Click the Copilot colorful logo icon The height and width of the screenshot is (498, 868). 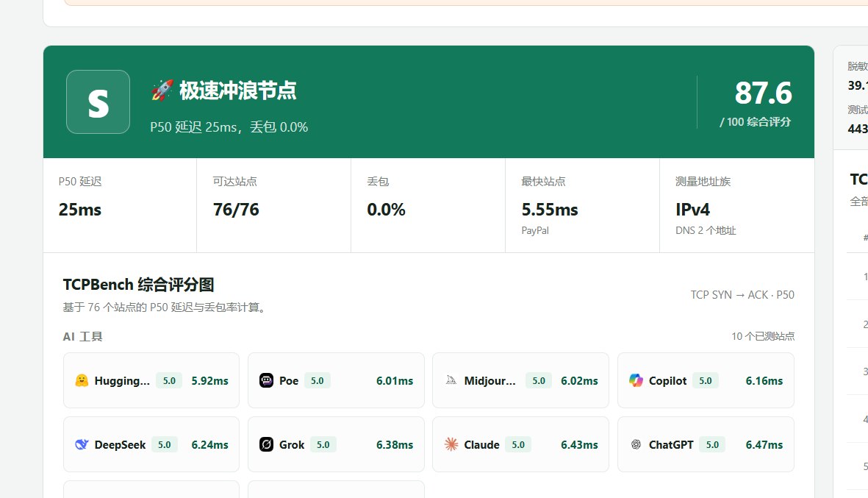pyautogui.click(x=636, y=380)
